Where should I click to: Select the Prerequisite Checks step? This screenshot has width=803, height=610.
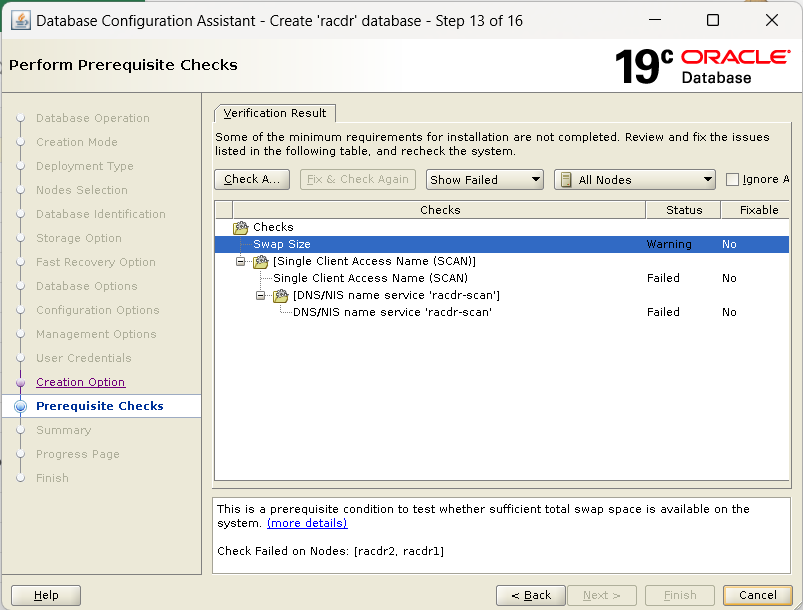[x=100, y=406]
